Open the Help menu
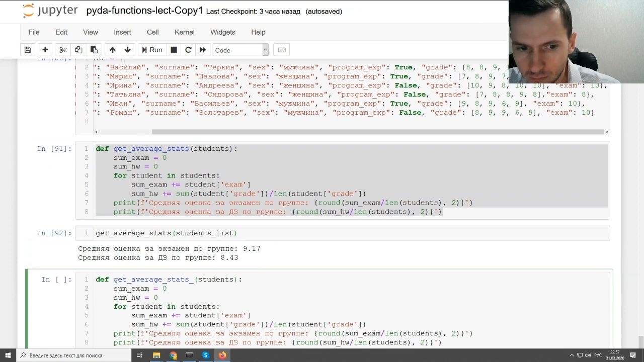 258,32
